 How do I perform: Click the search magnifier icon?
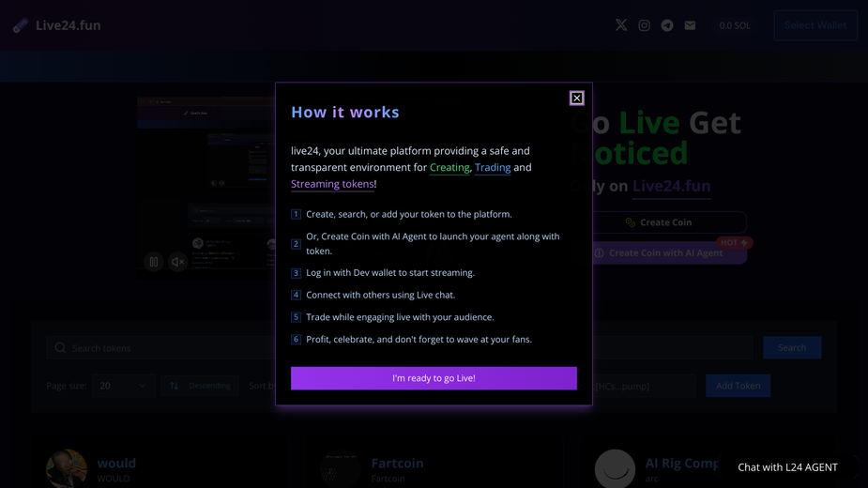(x=60, y=348)
